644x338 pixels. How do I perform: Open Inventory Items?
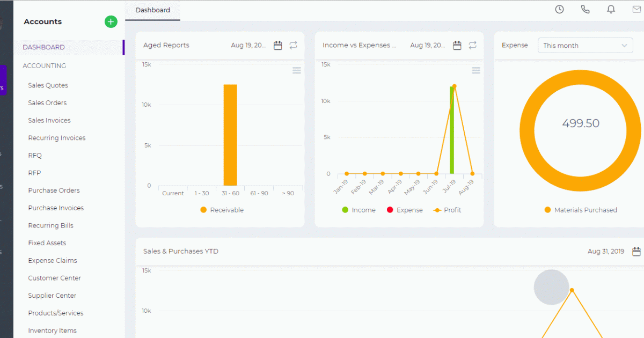click(52, 330)
